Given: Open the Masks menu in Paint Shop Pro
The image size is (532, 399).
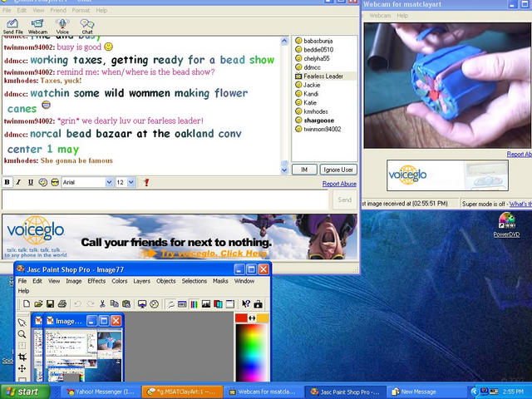Looking at the screenshot, I should pyautogui.click(x=220, y=281).
